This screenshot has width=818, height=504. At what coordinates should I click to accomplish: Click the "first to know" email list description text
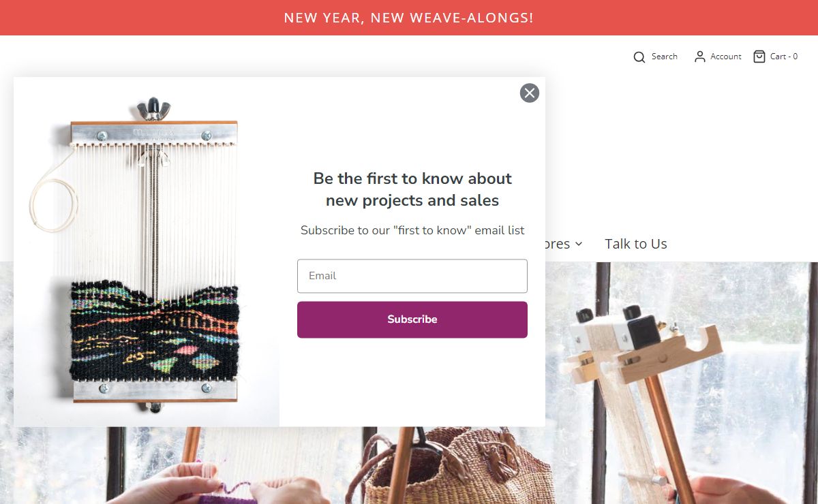tap(412, 230)
